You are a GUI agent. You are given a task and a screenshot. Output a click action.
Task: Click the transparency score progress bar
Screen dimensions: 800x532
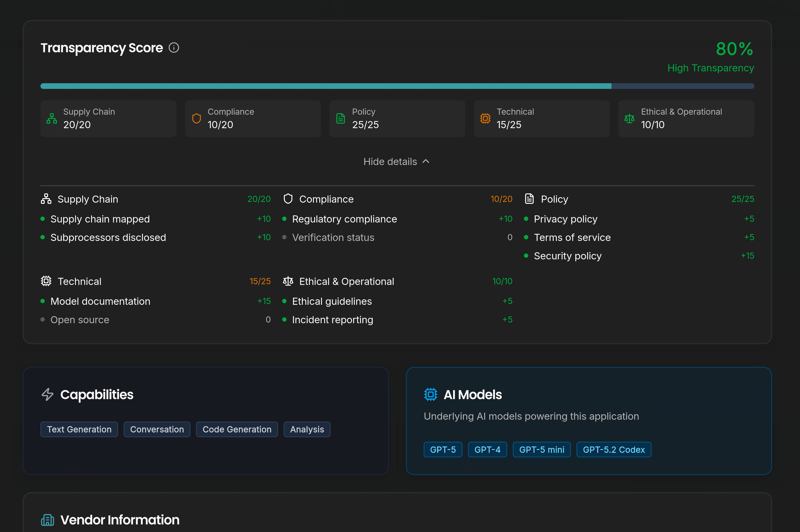397,86
